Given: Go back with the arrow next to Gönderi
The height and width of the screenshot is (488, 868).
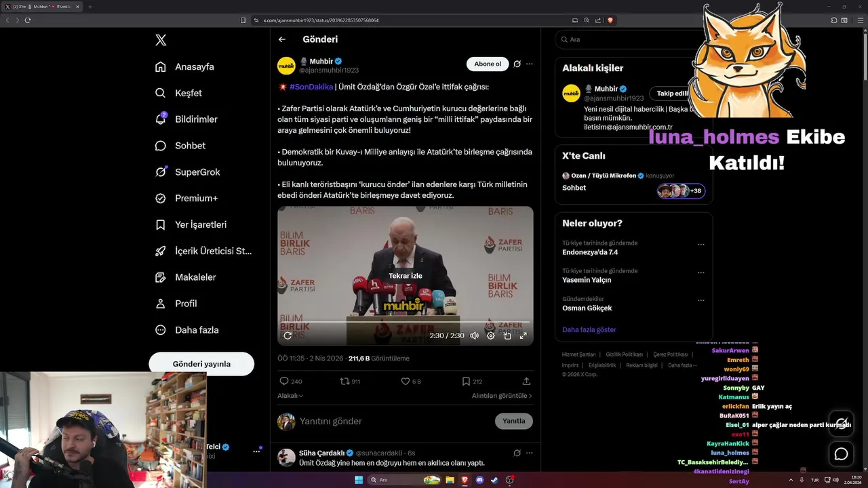Looking at the screenshot, I should [282, 39].
